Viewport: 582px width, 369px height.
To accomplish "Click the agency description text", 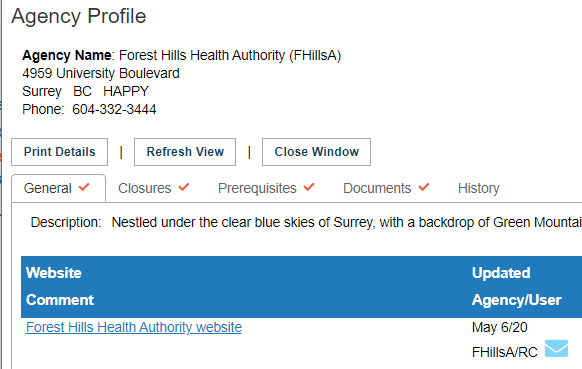I will click(x=347, y=222).
